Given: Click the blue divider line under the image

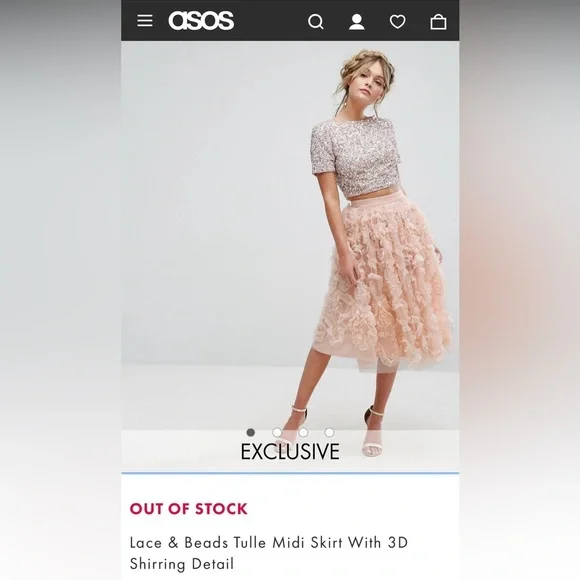Looking at the screenshot, I should point(290,473).
